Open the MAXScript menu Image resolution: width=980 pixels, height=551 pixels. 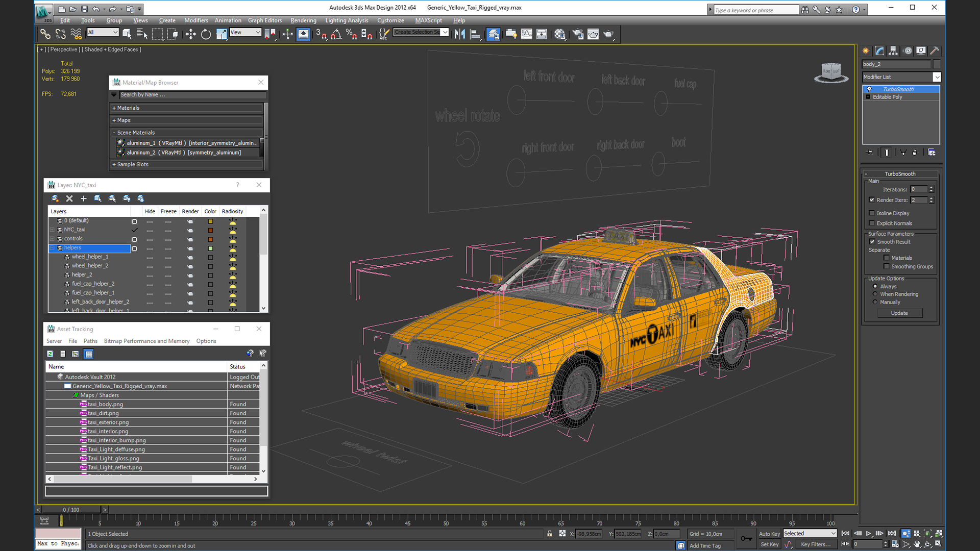[429, 20]
